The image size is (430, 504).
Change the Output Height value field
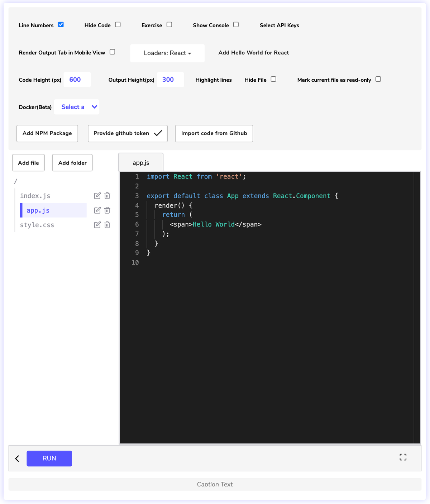pos(170,80)
